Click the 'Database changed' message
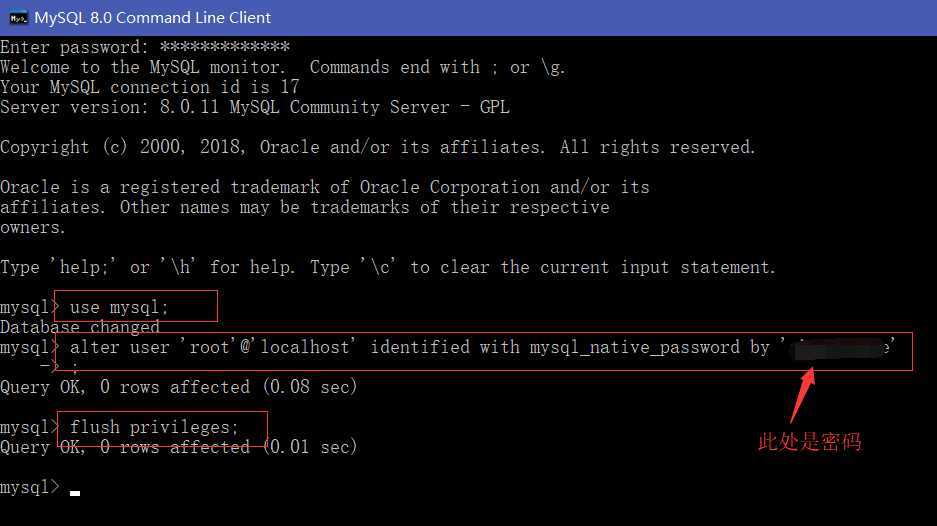 [x=80, y=327]
